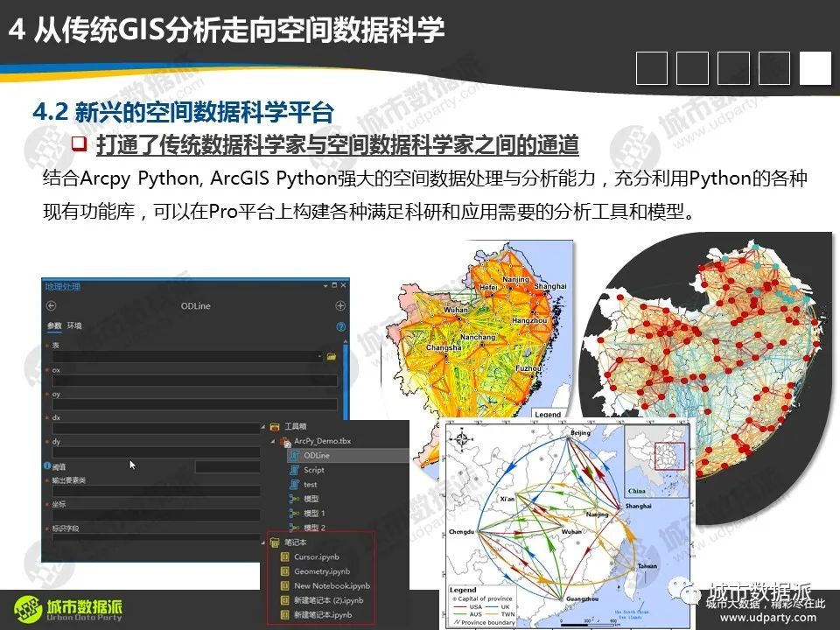Screen dimensions: 840x630
Task: Click the Geometry.ipynb notebook icon
Action: (285, 571)
